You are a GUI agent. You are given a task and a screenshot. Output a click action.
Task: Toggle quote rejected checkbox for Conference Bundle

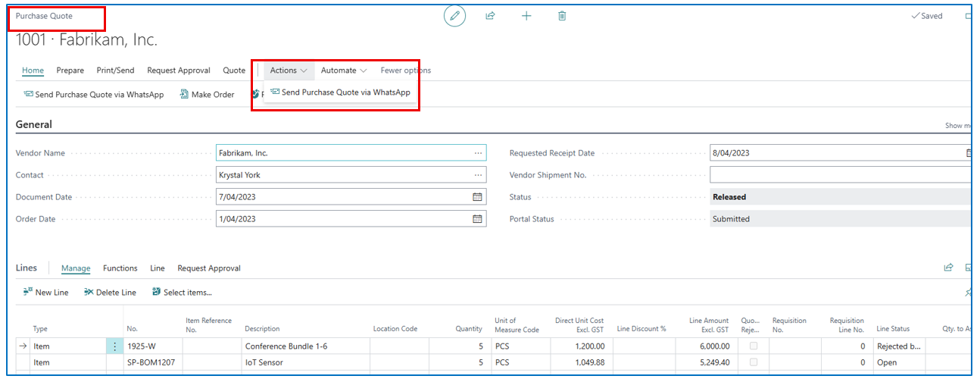click(753, 346)
